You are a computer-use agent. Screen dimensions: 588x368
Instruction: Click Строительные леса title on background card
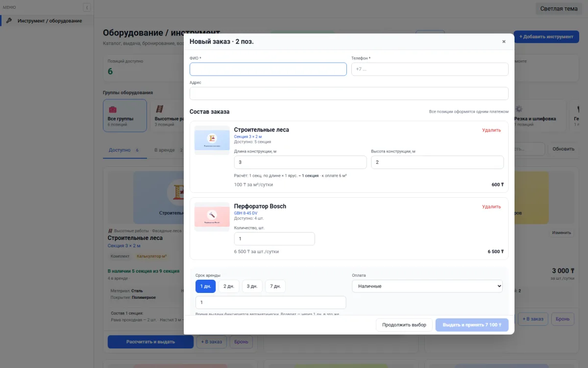click(x=135, y=238)
